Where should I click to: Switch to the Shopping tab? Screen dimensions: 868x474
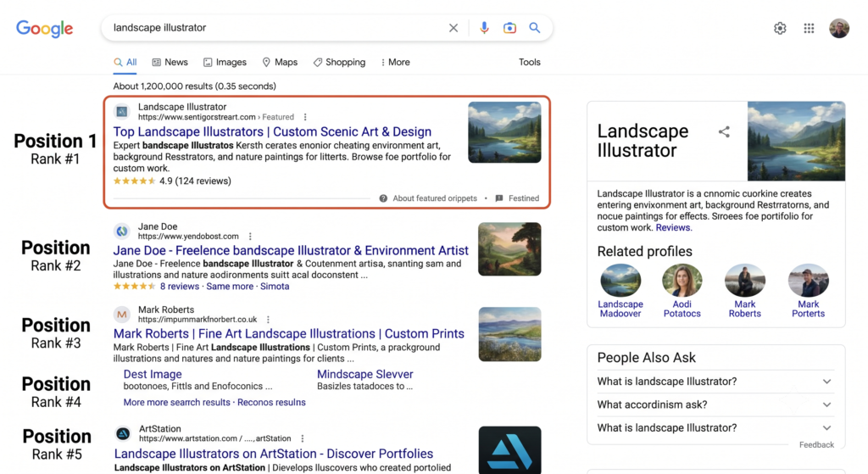(339, 62)
